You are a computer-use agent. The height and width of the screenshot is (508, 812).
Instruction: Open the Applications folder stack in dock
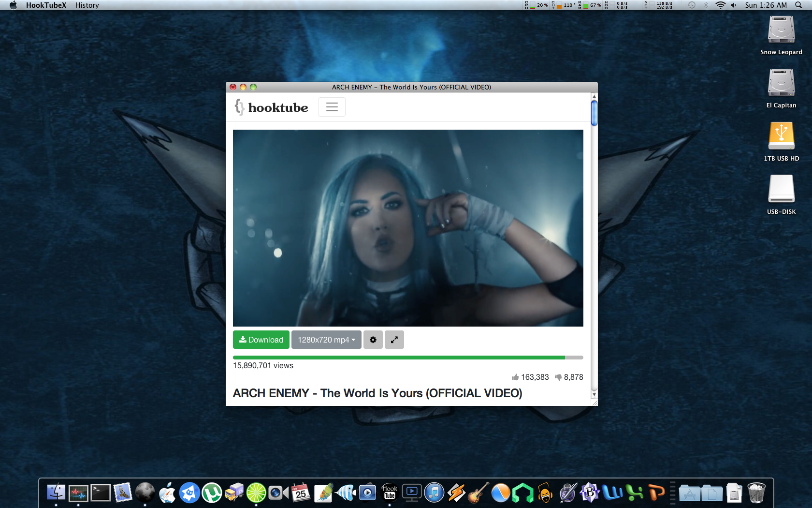(690, 493)
